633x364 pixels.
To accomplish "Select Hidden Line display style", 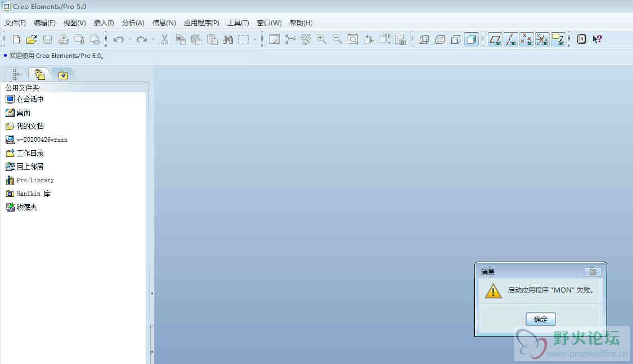I will 439,39.
